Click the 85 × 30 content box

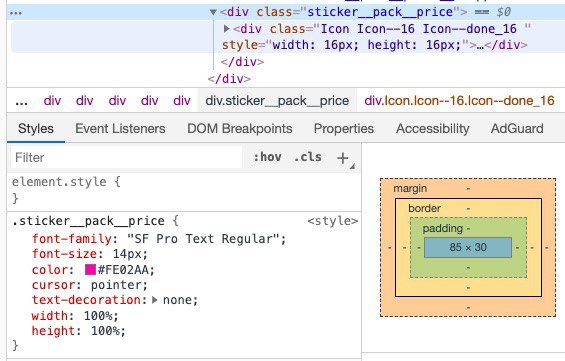coord(468,247)
